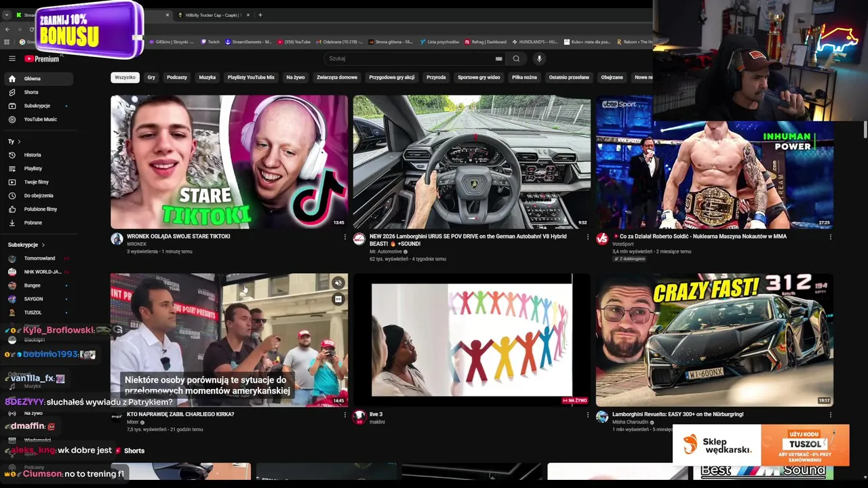
Task: Open Historia in the sidebar
Action: (38, 155)
